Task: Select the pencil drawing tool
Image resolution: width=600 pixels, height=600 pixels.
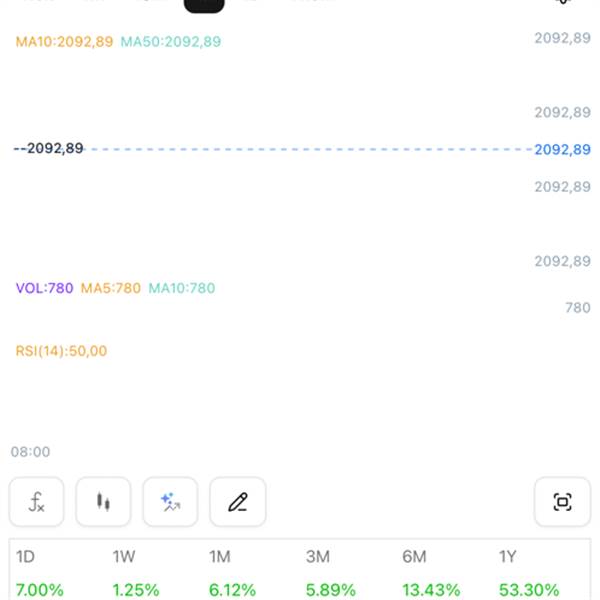Action: click(x=237, y=502)
